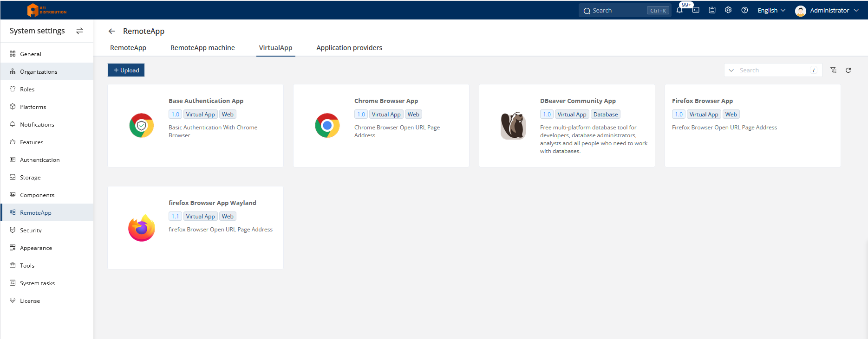Open the web terminal icon
Image resolution: width=868 pixels, height=339 pixels.
(x=696, y=10)
